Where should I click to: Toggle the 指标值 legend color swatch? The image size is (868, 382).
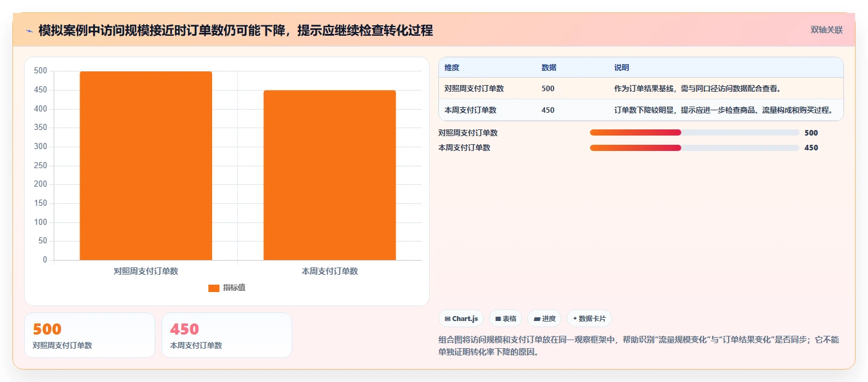tap(214, 288)
